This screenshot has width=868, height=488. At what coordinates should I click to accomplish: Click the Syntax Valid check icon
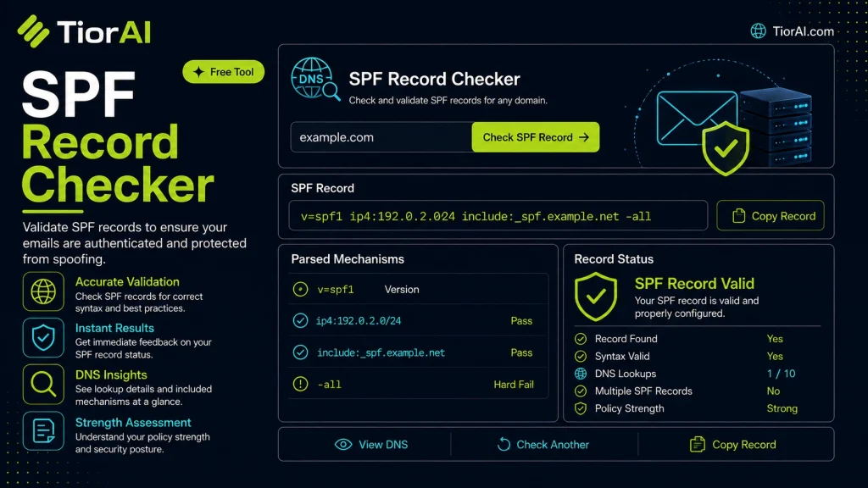coord(581,357)
